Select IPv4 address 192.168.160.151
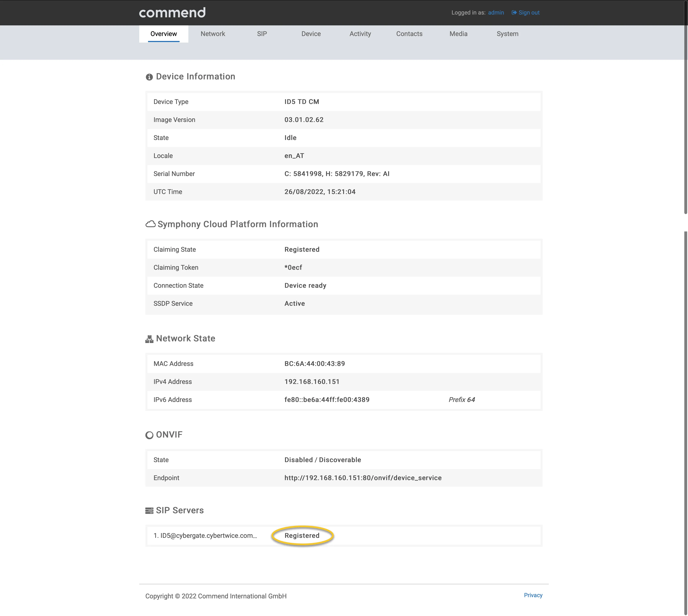This screenshot has height=616, width=688. pos(311,381)
